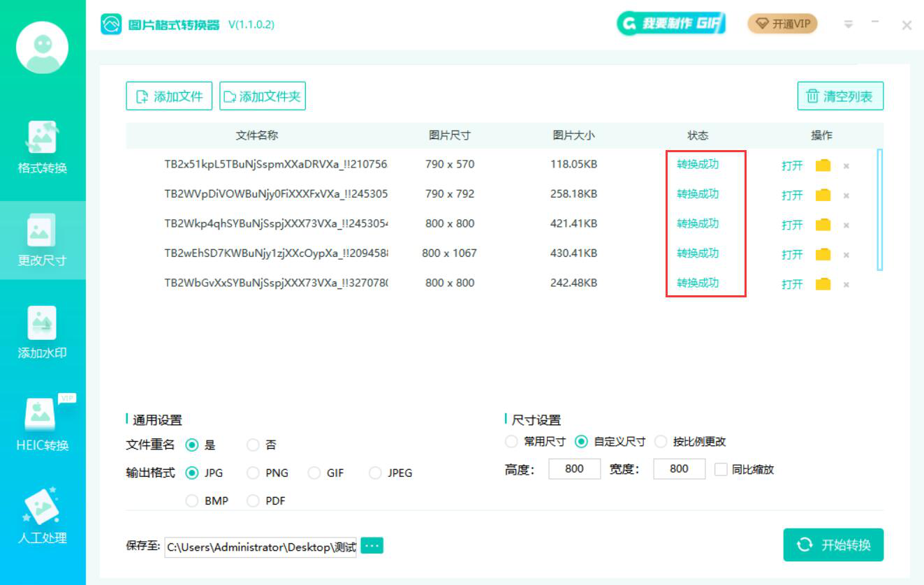Click the 242.48KB file size cell
The width and height of the screenshot is (924, 585).
click(574, 283)
